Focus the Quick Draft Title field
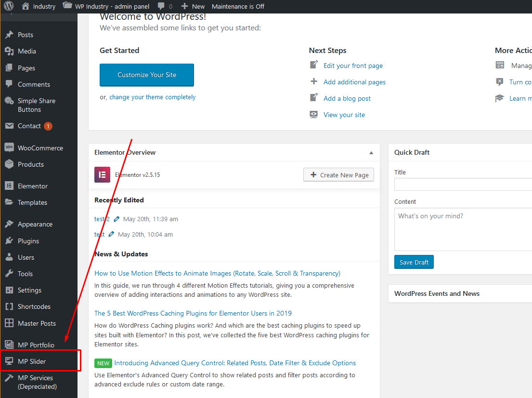Screen dimensions: 532x398 coord(462,185)
